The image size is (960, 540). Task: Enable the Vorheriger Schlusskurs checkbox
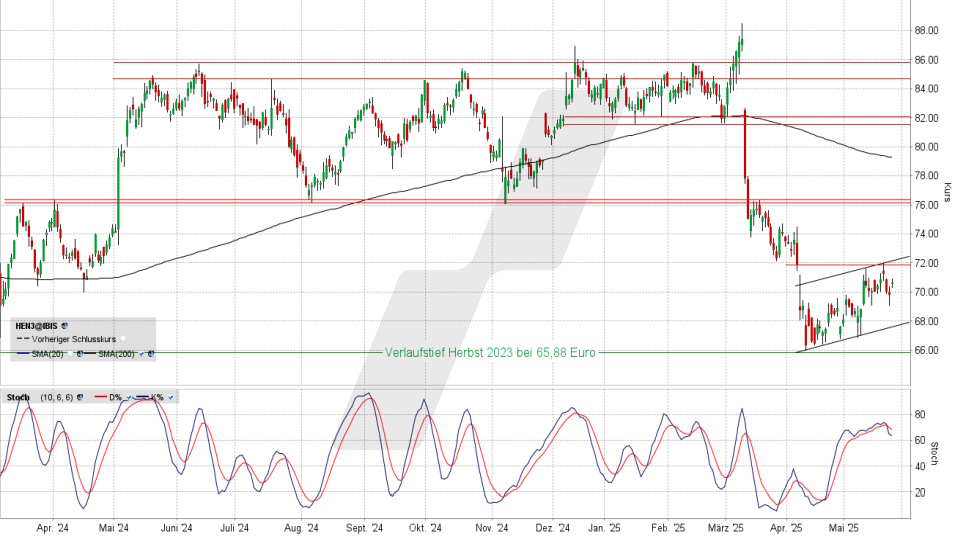point(122,339)
